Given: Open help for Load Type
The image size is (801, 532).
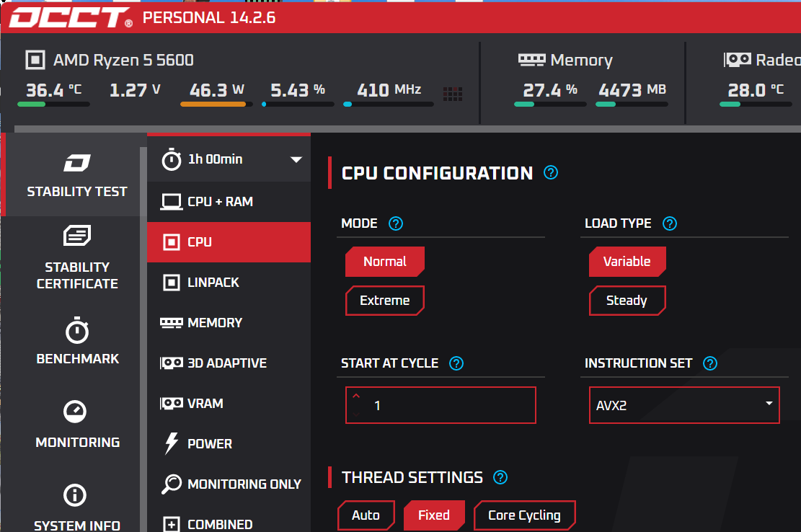Looking at the screenshot, I should pos(670,223).
